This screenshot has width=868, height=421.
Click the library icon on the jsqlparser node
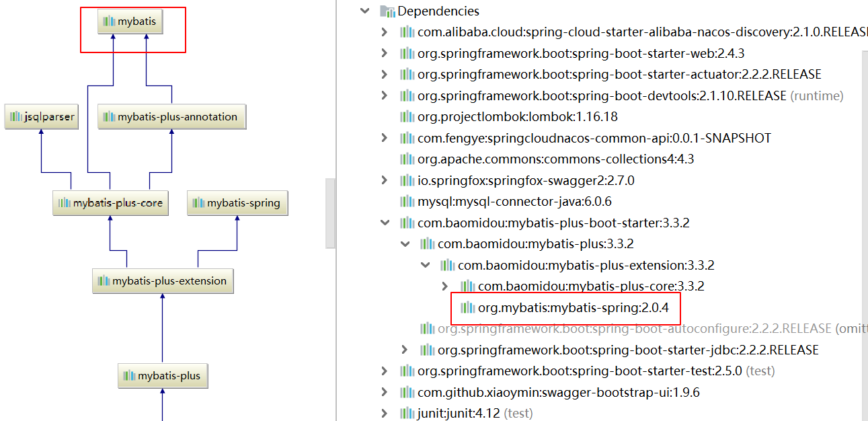16,117
